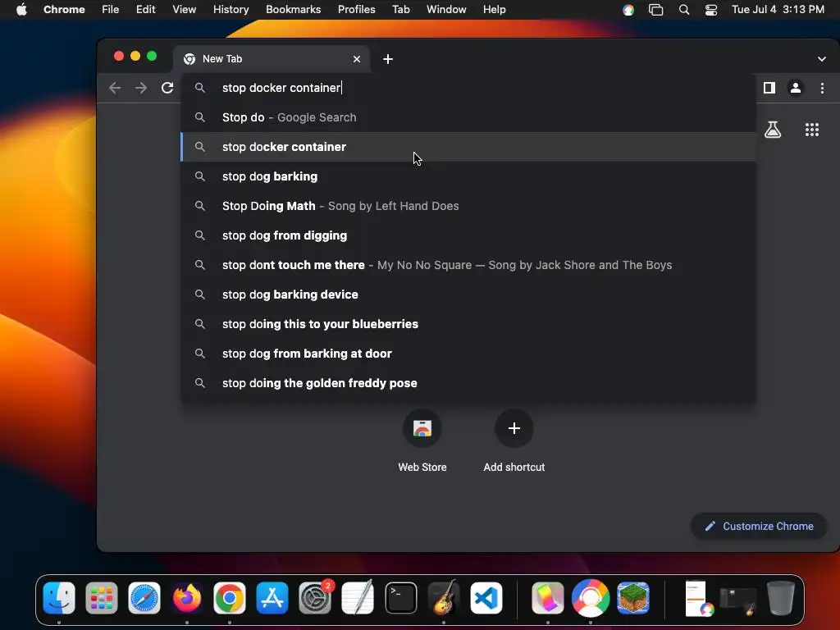Open the Web Store shortcut
This screenshot has height=630, width=840.
(x=422, y=428)
